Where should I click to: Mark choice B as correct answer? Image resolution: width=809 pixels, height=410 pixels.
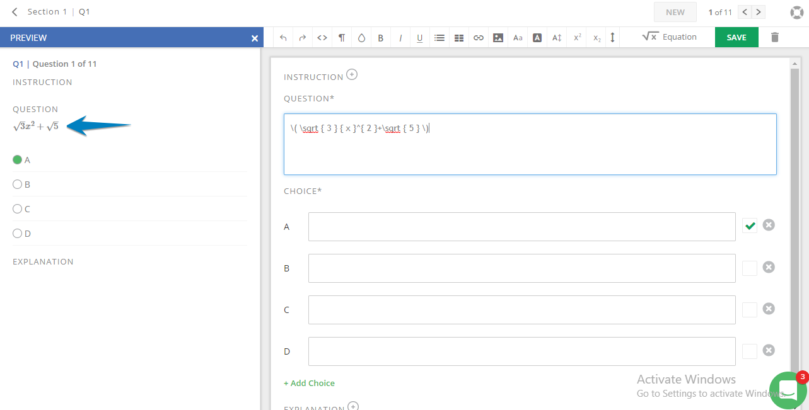749,268
